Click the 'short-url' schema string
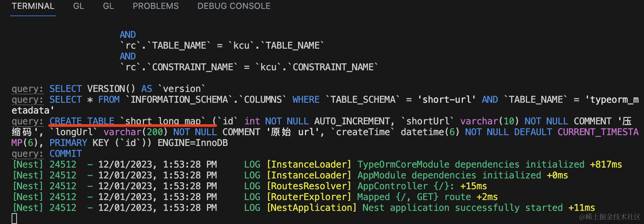This screenshot has width=644, height=224. coord(447,100)
